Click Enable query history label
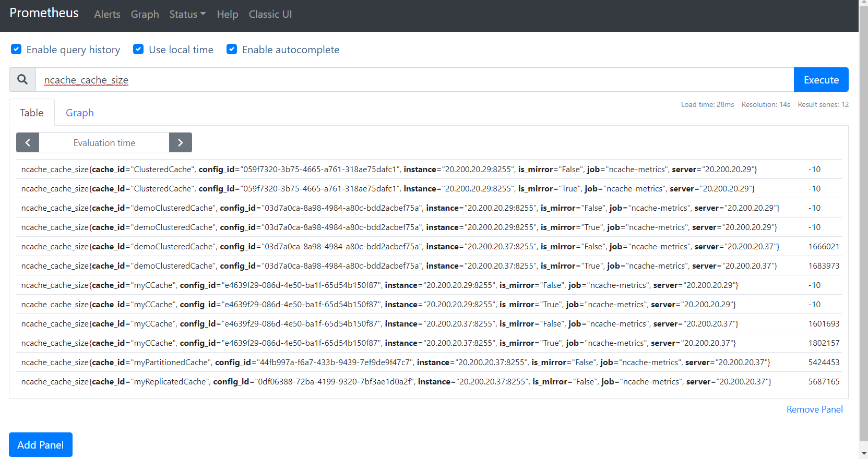868x459 pixels. [73, 50]
